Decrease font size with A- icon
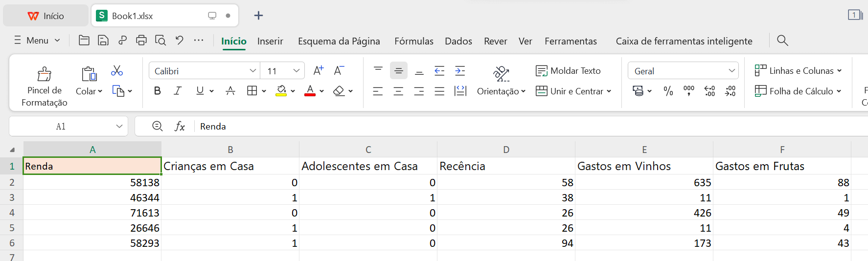This screenshot has width=868, height=261. [339, 71]
